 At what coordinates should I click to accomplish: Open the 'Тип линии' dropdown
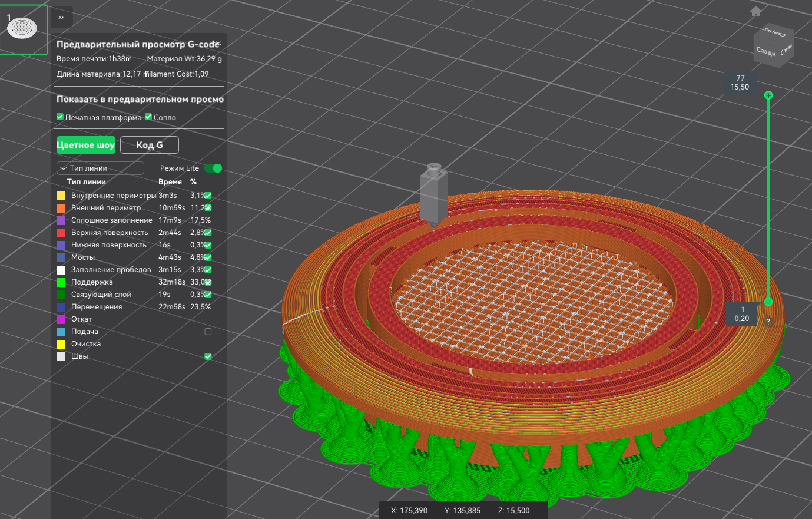pos(100,168)
